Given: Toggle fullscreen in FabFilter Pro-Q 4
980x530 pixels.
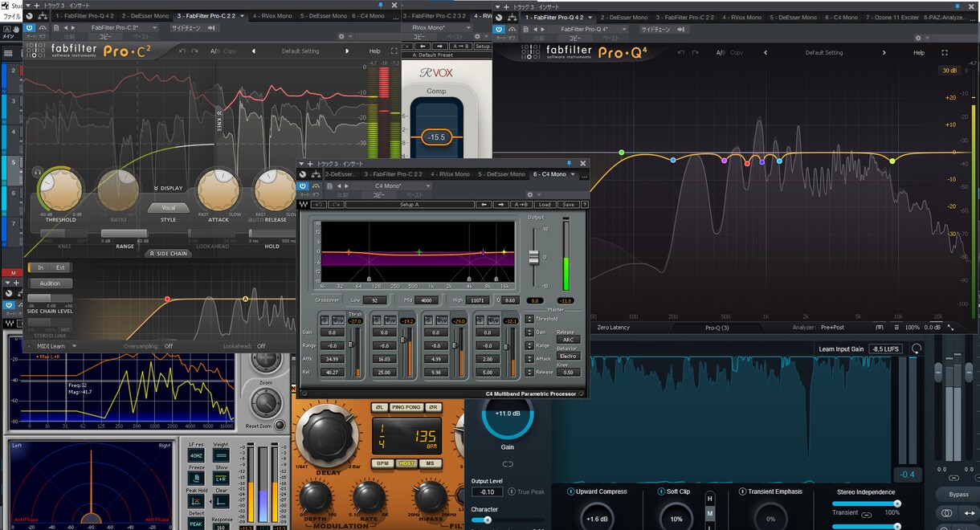Looking at the screenshot, I should [945, 53].
